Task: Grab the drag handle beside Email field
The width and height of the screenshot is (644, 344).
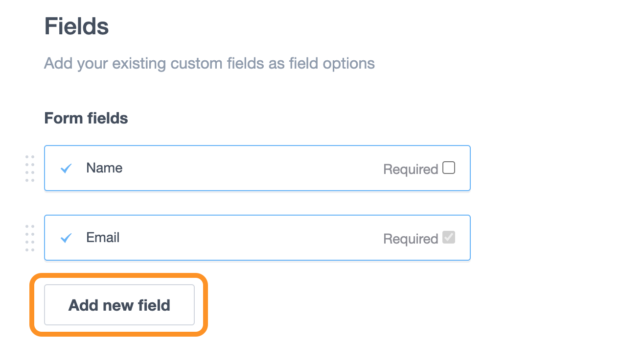Action: coord(30,238)
